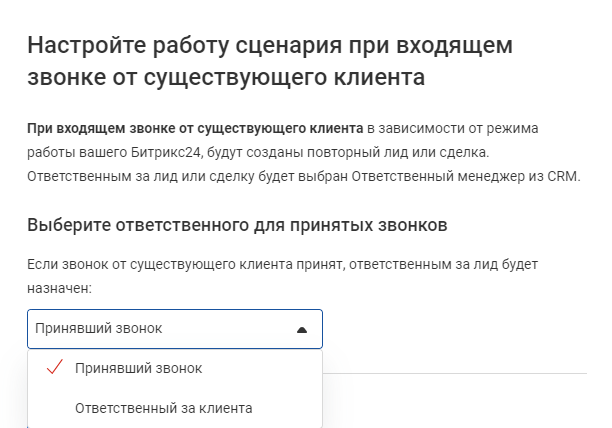The height and width of the screenshot is (428, 612).
Task: Click the selected value text inside the dropdown
Action: [98, 329]
